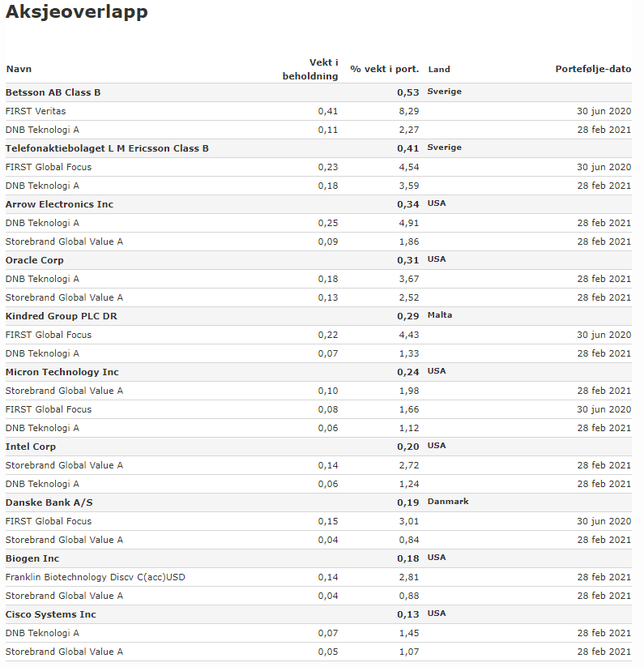Screen dimensions: 644x667
Task: Click the 0,24 weight for Micron Technology
Action: point(408,372)
